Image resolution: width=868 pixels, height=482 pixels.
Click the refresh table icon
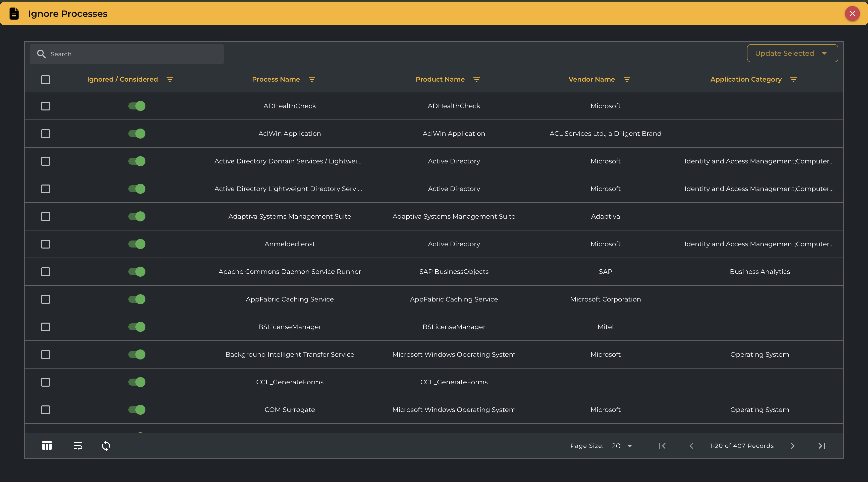106,446
